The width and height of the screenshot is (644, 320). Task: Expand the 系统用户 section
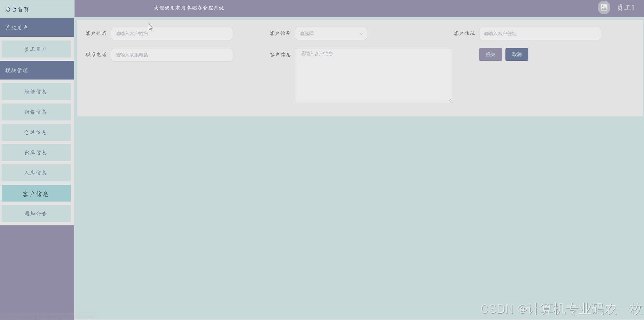16,27
